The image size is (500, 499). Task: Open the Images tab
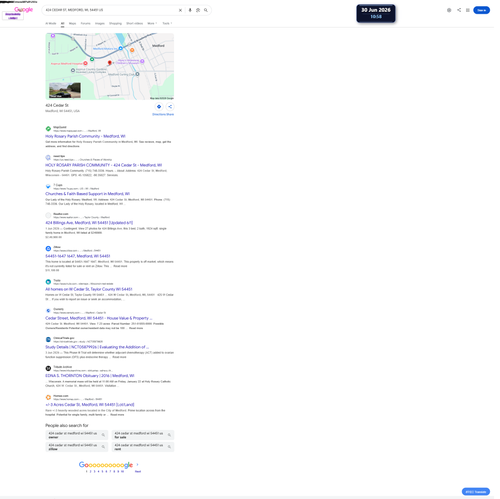tap(100, 23)
